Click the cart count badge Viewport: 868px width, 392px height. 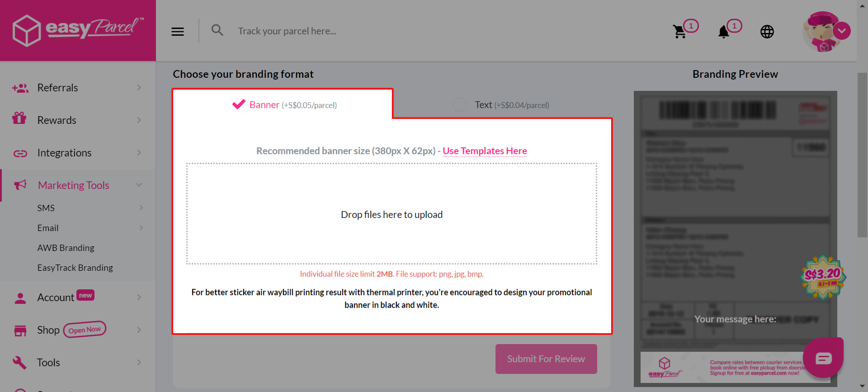pyautogui.click(x=691, y=26)
